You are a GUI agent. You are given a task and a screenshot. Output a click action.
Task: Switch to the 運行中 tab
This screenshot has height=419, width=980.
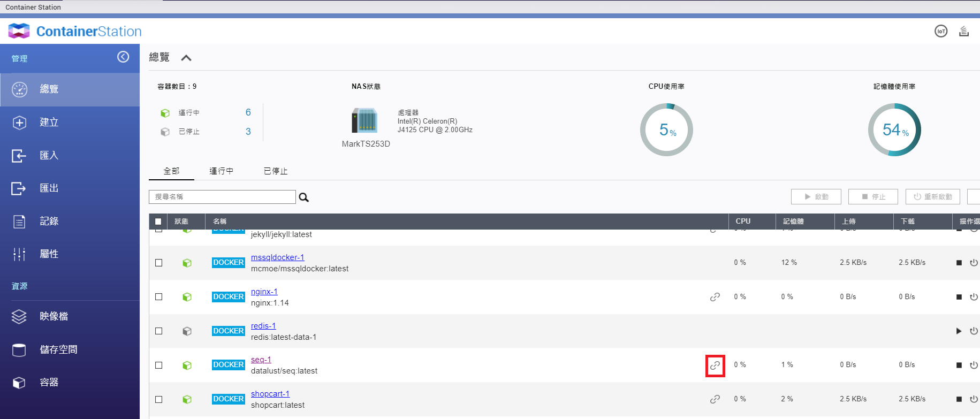221,171
